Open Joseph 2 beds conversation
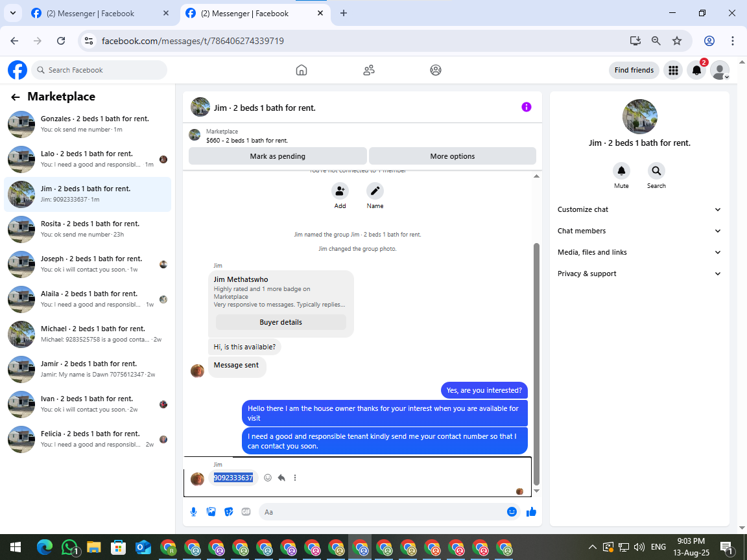747x560 pixels. click(x=88, y=264)
